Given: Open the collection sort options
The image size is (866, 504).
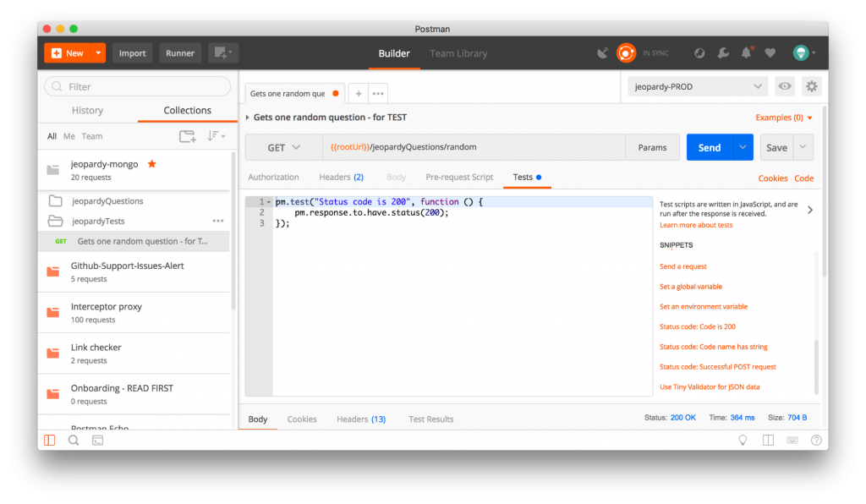Looking at the screenshot, I should pyautogui.click(x=216, y=136).
